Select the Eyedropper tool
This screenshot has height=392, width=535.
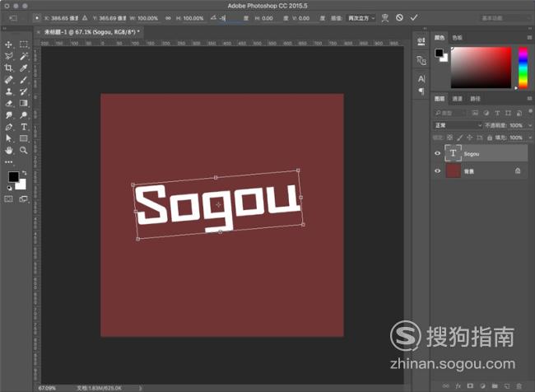click(x=24, y=68)
